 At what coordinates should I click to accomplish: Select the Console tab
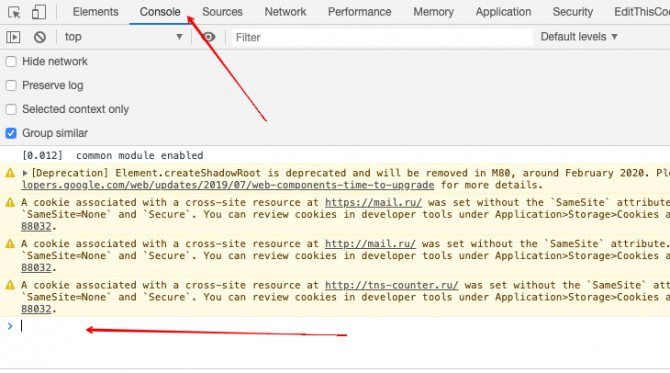pyautogui.click(x=160, y=12)
